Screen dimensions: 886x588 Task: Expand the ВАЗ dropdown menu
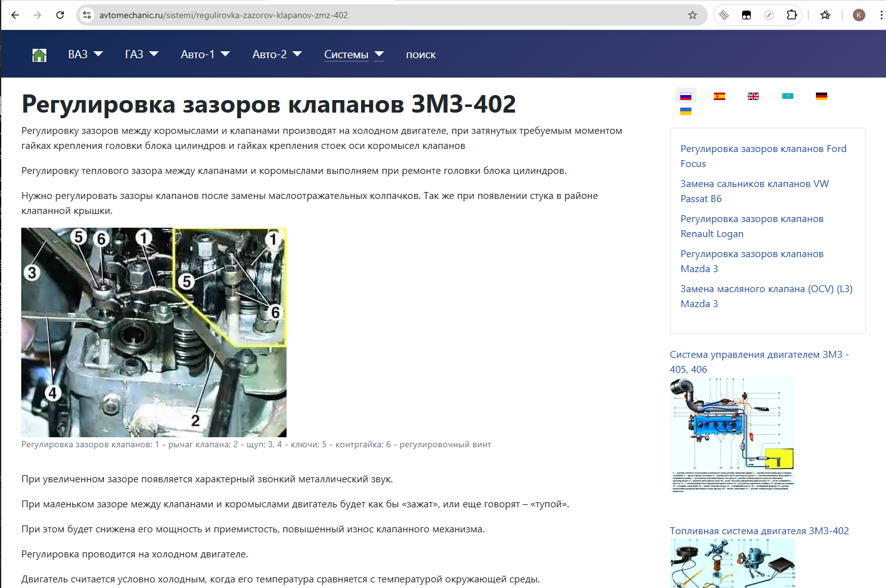(85, 54)
